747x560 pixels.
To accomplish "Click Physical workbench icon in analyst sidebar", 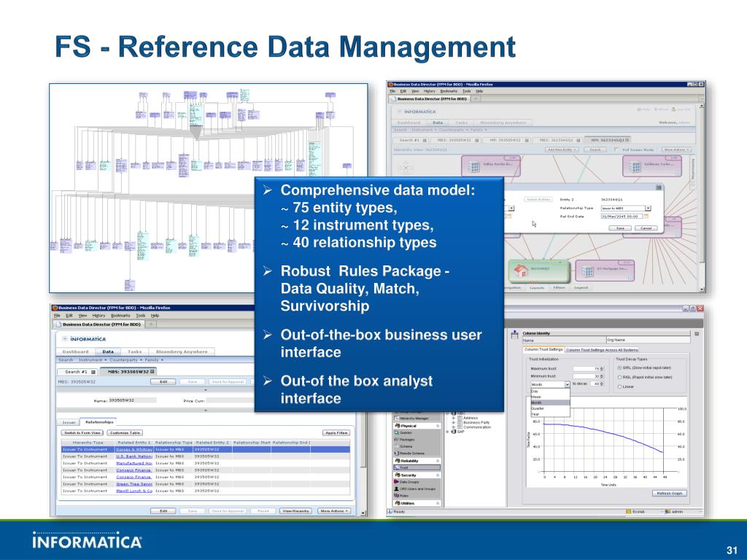I will tap(398, 426).
